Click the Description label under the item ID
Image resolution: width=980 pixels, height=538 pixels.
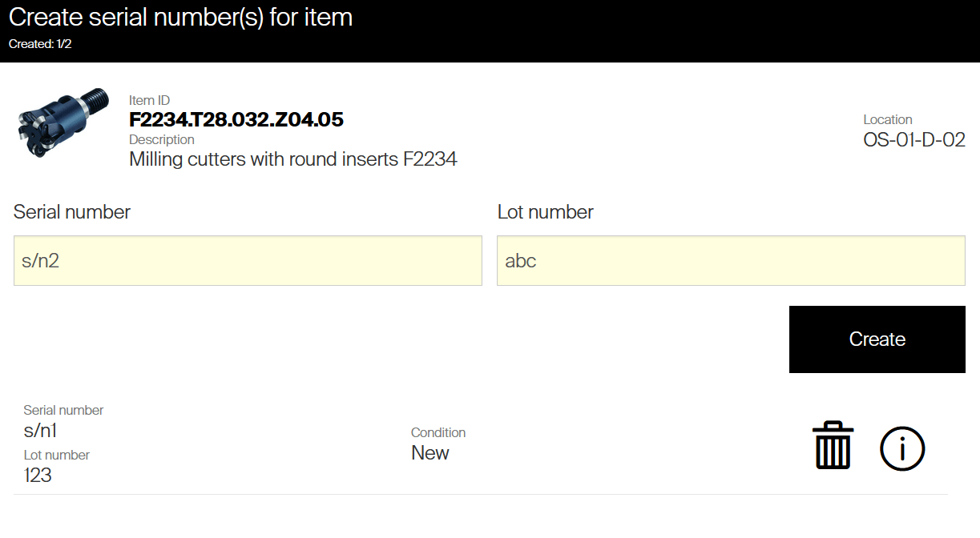[x=162, y=140]
